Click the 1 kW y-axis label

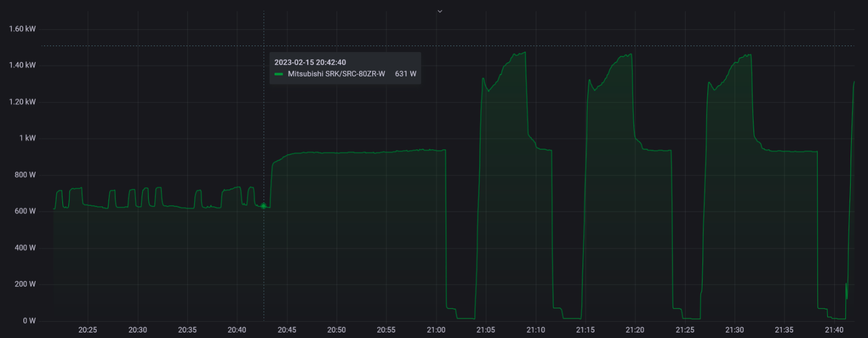tap(28, 138)
